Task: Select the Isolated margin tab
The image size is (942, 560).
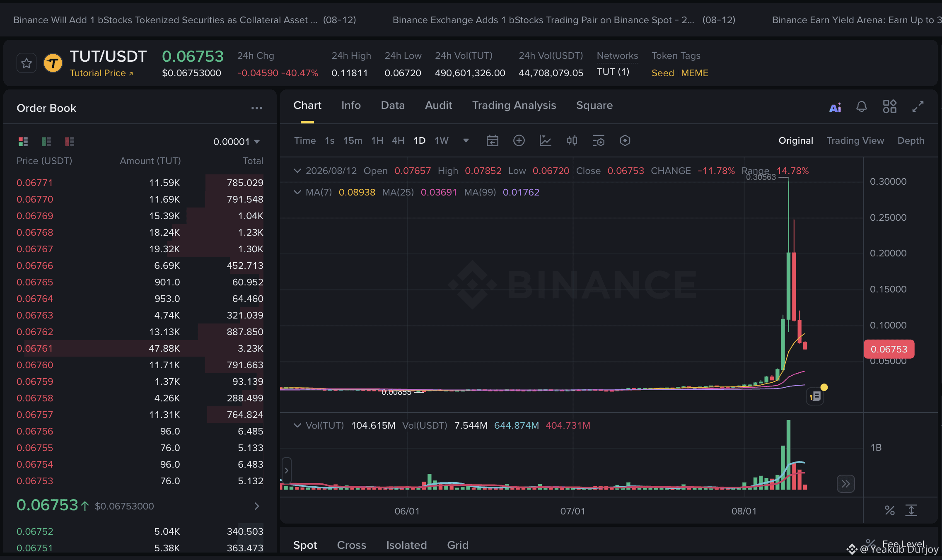Action: (406, 545)
